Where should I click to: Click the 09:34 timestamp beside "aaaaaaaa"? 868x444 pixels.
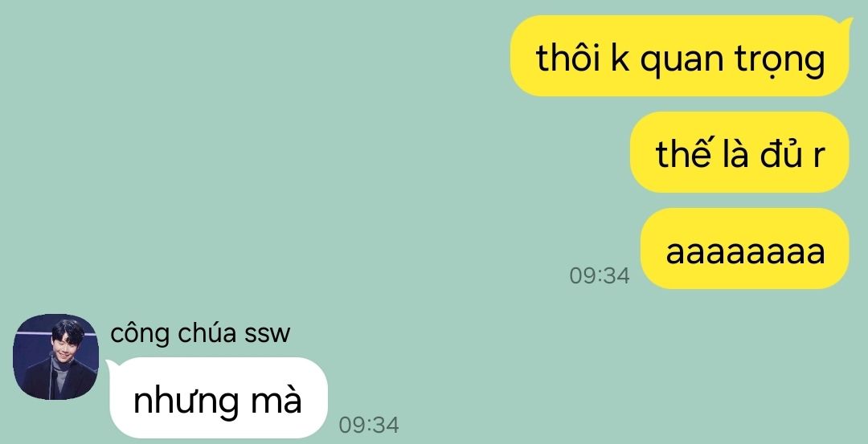[600, 275]
